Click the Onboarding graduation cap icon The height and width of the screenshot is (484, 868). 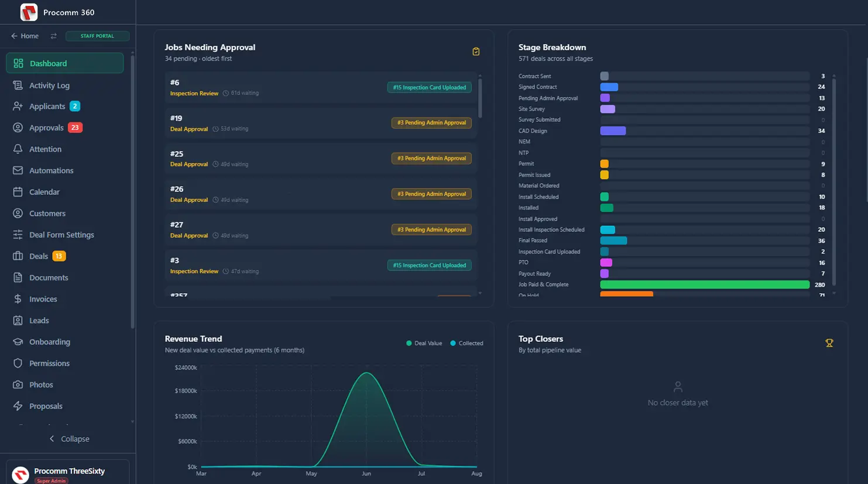click(18, 342)
